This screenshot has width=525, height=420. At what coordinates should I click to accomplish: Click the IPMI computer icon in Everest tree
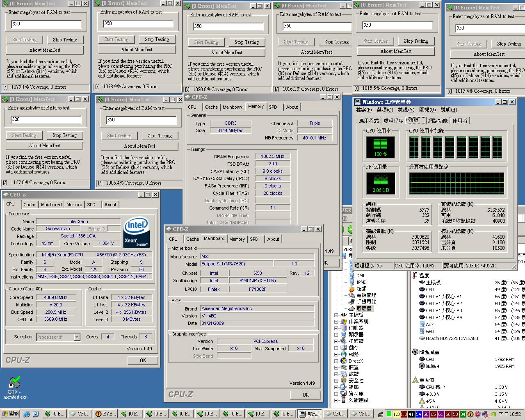tap(352, 282)
